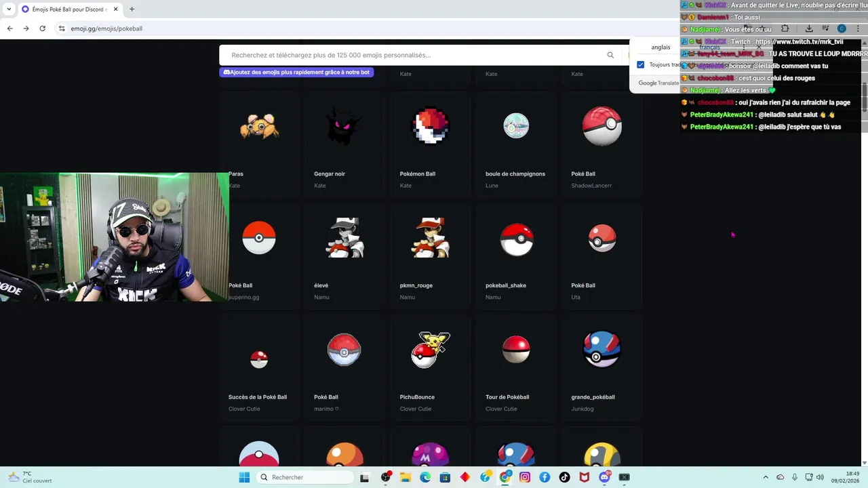Open the Chrome extensions puzzle icon
868x488 pixels.
785,28
